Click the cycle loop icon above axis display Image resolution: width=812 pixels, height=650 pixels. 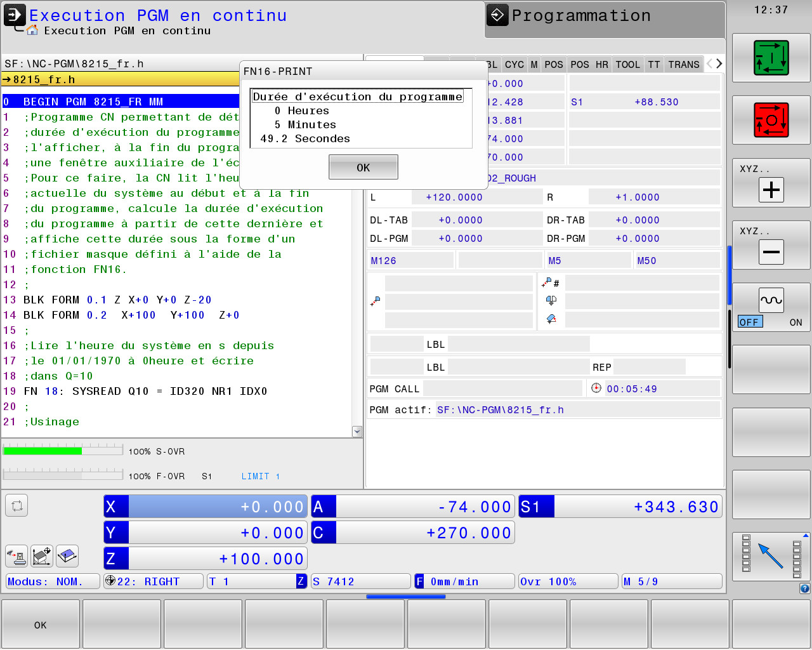16,506
